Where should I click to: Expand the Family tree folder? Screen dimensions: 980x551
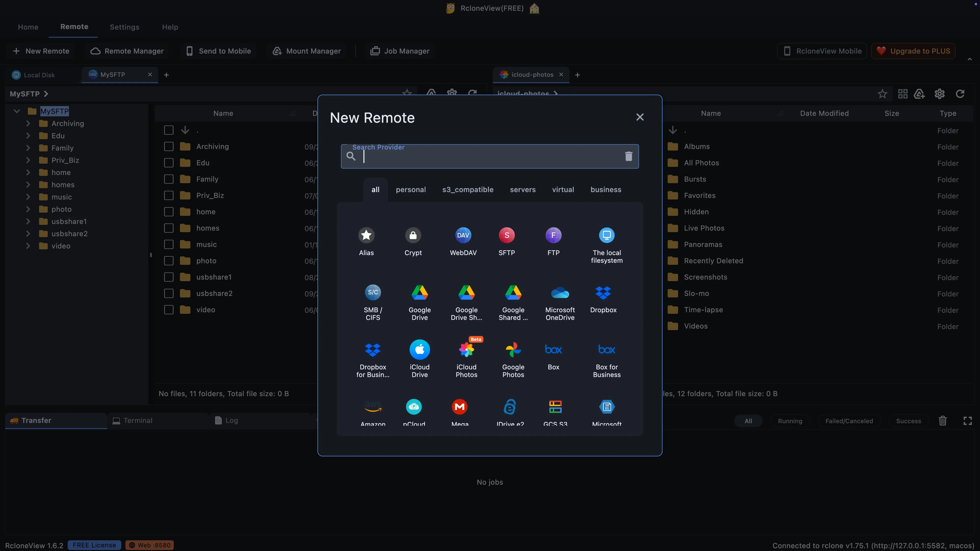tap(28, 148)
